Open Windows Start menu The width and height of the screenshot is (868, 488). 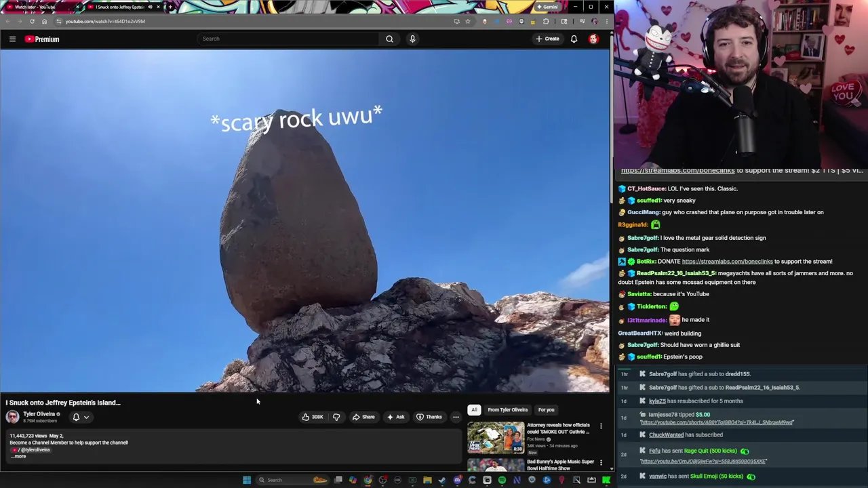[x=247, y=480]
